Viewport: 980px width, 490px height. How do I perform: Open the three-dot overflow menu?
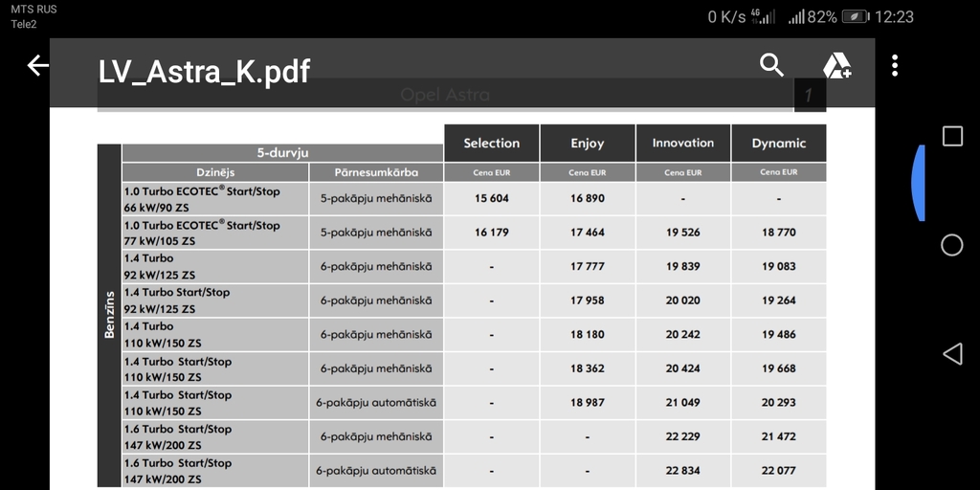pyautogui.click(x=895, y=65)
